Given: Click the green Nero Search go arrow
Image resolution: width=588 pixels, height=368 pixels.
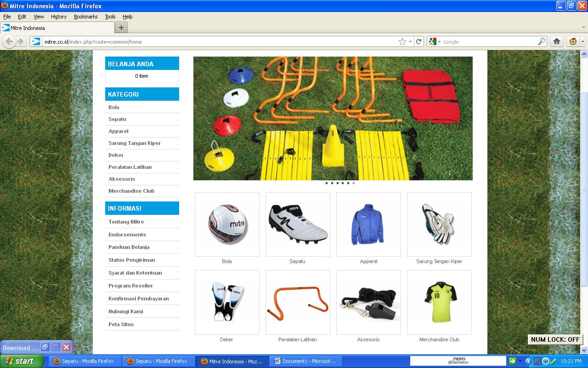Looking at the screenshot, I should (513, 361).
